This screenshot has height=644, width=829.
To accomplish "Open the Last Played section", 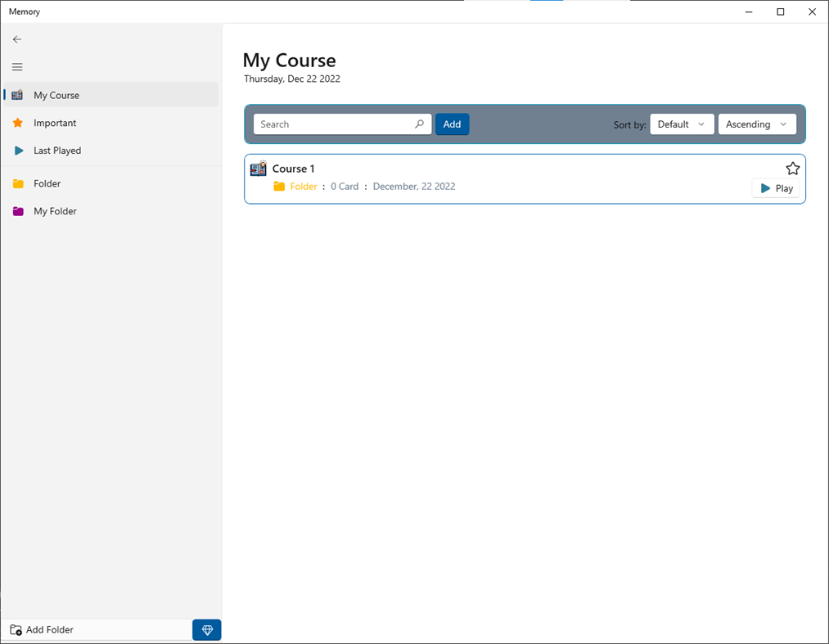I will [x=111, y=151].
